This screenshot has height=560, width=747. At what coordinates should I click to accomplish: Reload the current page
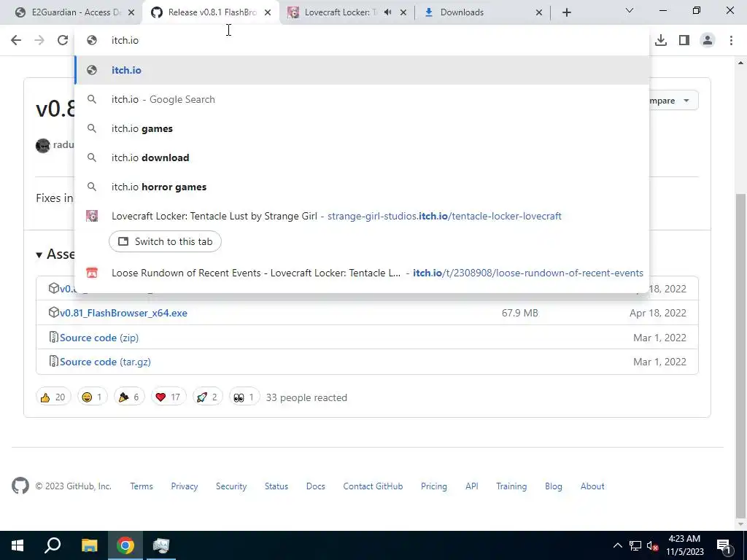tap(63, 41)
